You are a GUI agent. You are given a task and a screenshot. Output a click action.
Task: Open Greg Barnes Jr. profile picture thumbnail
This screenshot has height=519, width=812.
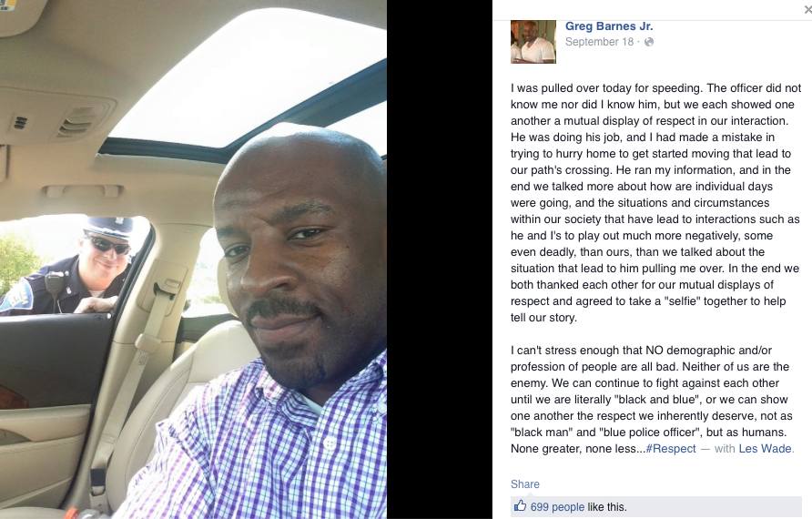(533, 42)
